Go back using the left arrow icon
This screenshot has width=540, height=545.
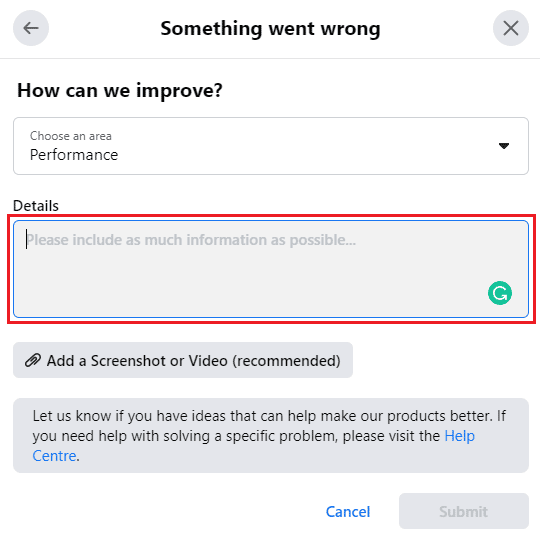click(x=31, y=28)
